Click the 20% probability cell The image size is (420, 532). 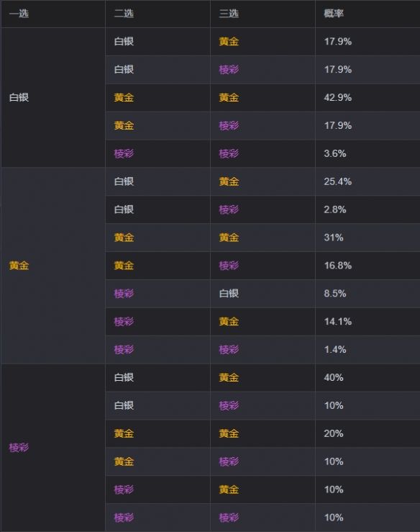pyautogui.click(x=367, y=433)
